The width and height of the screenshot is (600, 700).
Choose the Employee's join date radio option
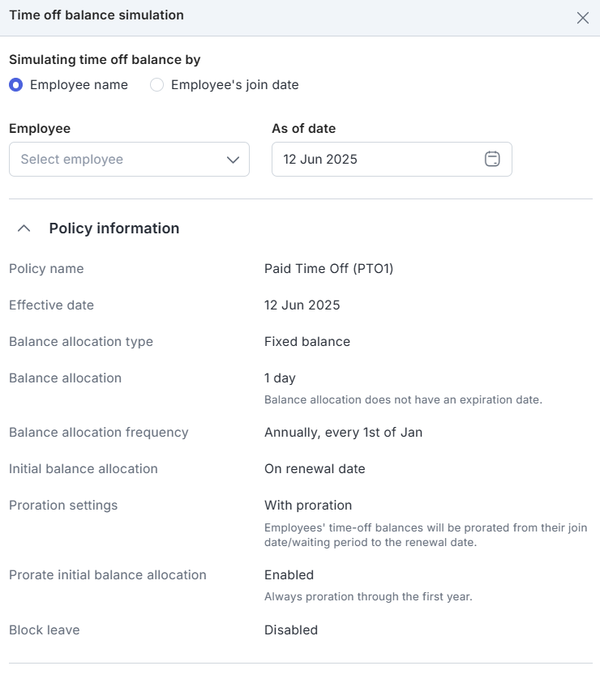(157, 85)
